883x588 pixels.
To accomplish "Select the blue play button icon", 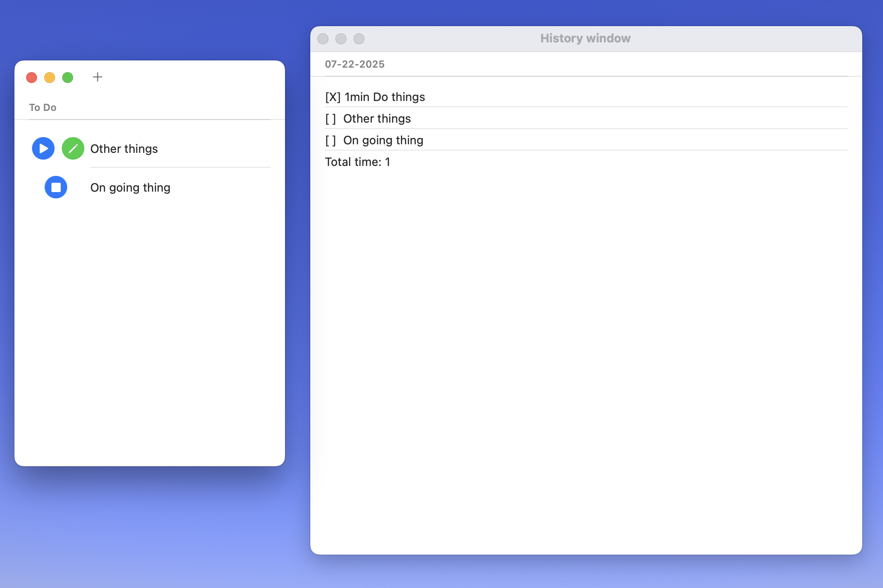I will pyautogui.click(x=43, y=148).
